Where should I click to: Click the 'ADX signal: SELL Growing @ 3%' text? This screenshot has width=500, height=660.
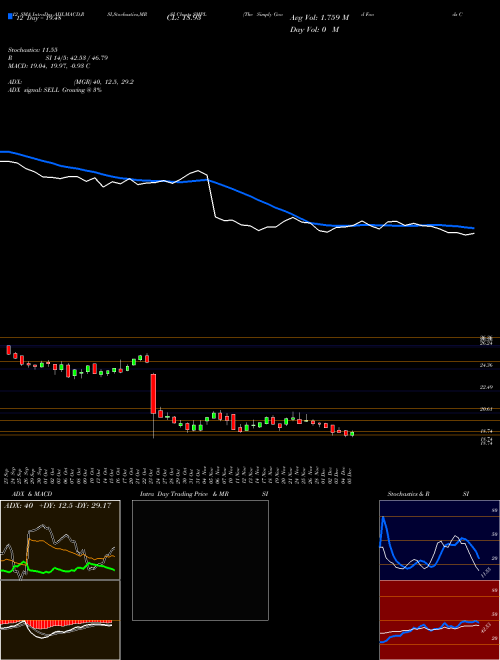[55, 90]
